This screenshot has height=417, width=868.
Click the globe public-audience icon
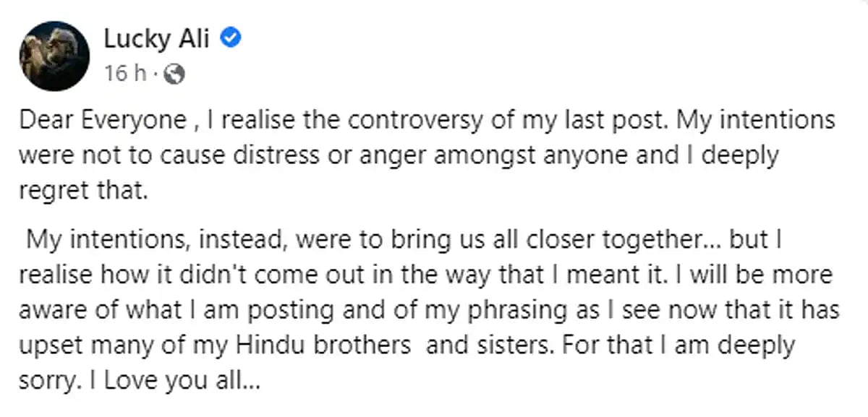tap(174, 73)
